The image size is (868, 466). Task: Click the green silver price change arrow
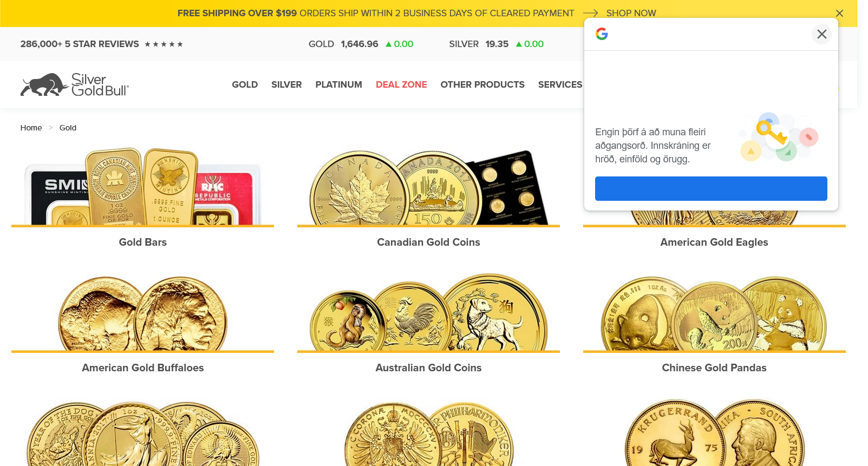[519, 44]
